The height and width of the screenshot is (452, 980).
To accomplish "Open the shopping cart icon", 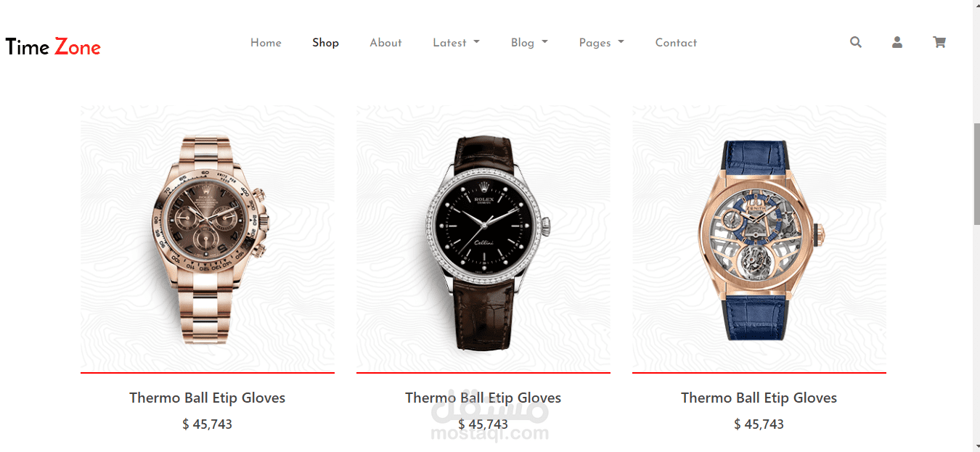I will [939, 42].
